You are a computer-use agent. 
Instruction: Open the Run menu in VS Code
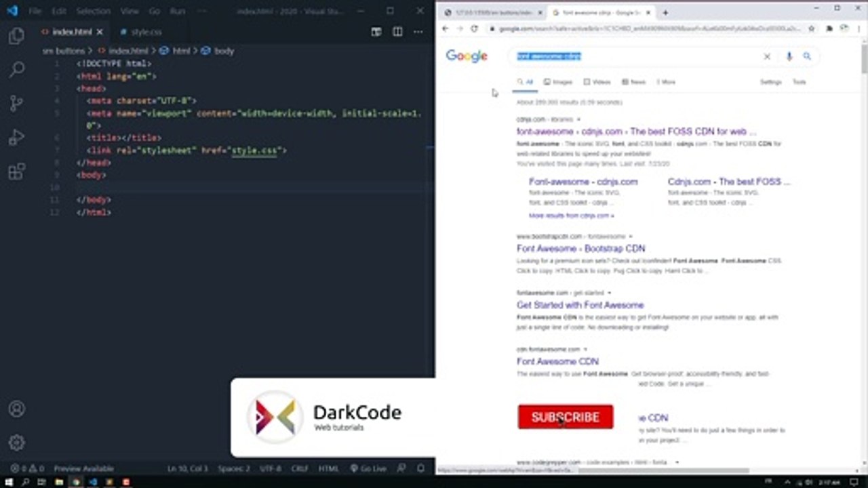point(178,12)
